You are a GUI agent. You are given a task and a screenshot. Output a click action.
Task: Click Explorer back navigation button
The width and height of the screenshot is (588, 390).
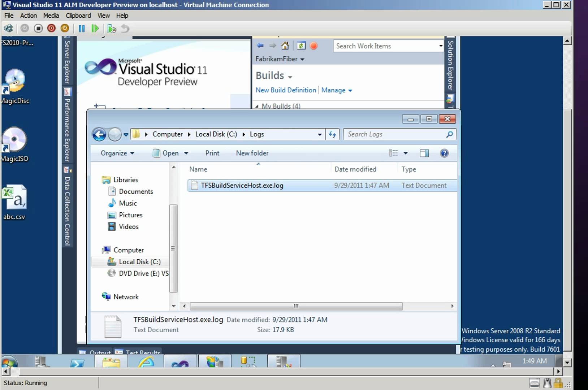pyautogui.click(x=99, y=134)
